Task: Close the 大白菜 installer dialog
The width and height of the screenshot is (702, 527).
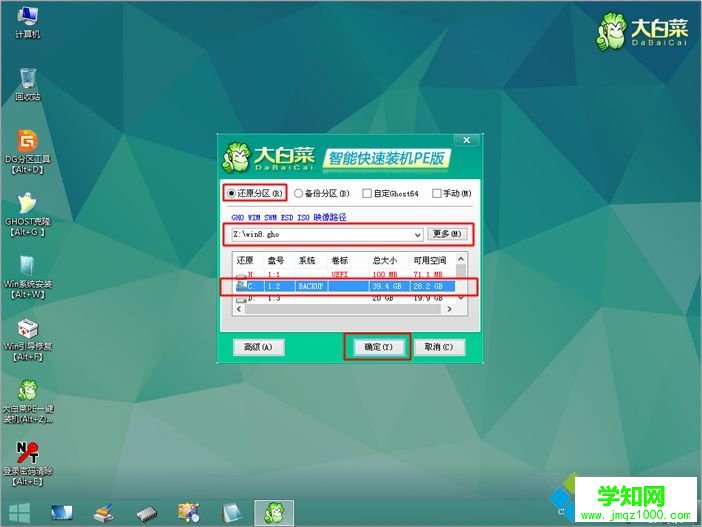Action: 467,140
